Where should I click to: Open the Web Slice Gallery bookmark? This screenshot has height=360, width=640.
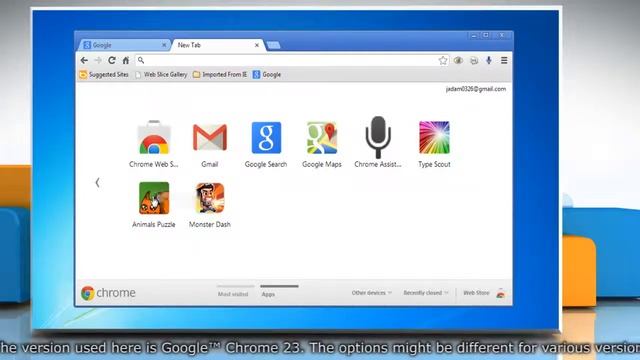161,74
